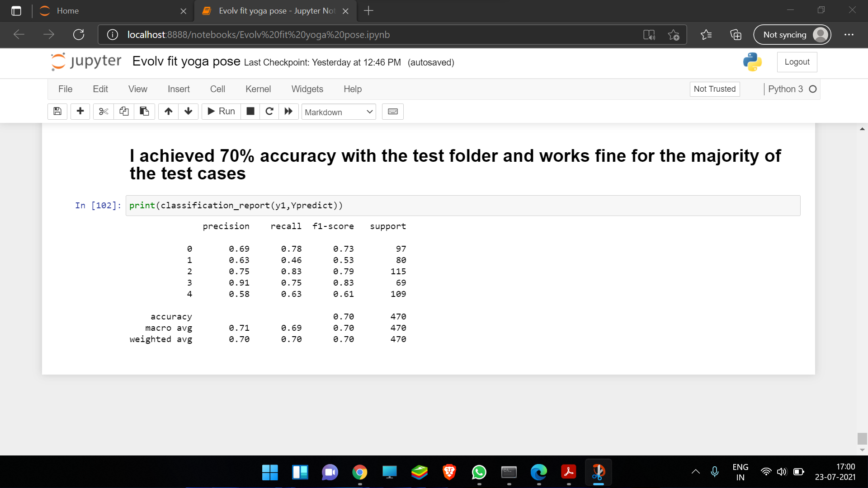Copy the selected cell with copy icon
The height and width of the screenshot is (488, 868).
124,112
